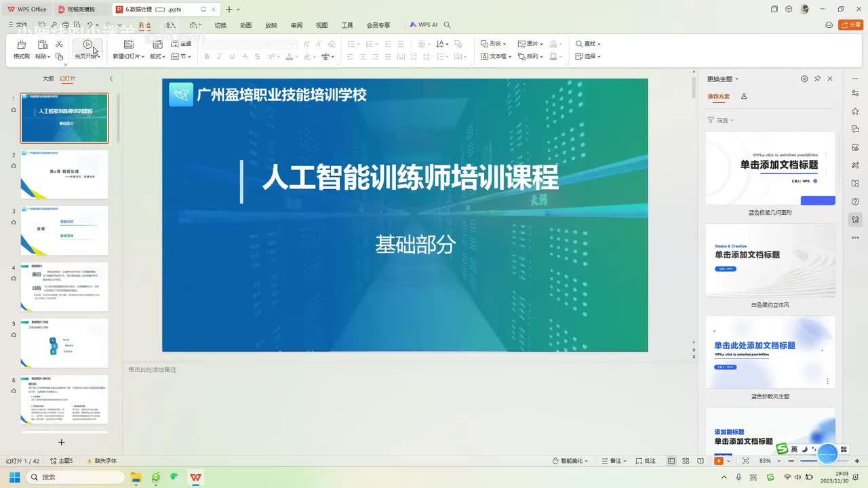The image size is (868, 488).
Task: Start slideshow from current page (当页开始)
Action: (87, 49)
